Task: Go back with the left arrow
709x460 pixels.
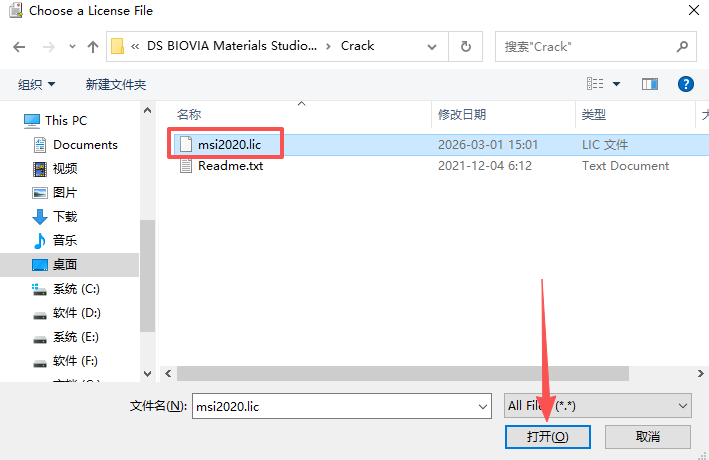Action: [19, 47]
